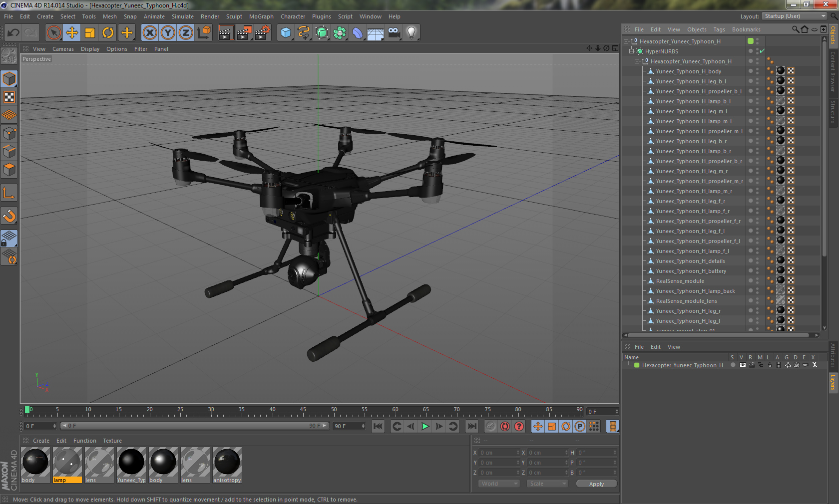The height and width of the screenshot is (504, 839).
Task: Activate the Rotate tool icon
Action: click(108, 33)
